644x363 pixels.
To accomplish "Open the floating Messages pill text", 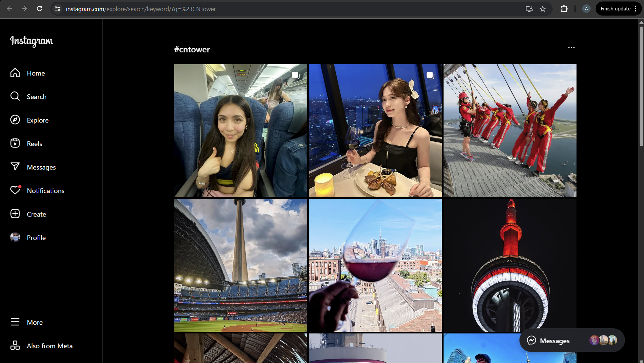I will [x=555, y=341].
